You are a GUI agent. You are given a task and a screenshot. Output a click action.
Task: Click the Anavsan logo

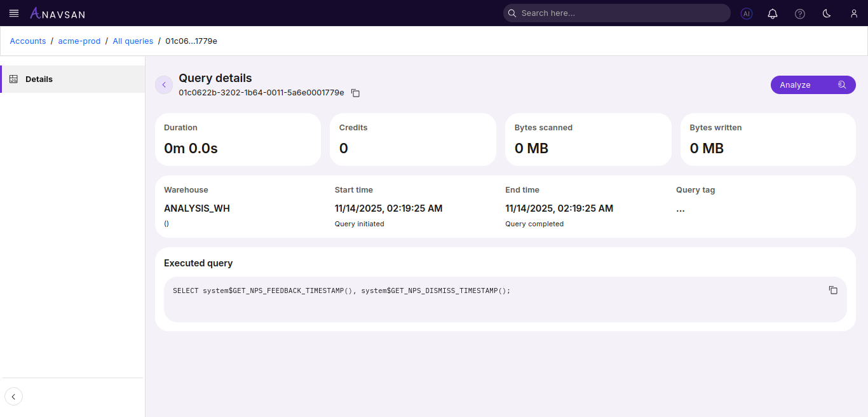57,13
